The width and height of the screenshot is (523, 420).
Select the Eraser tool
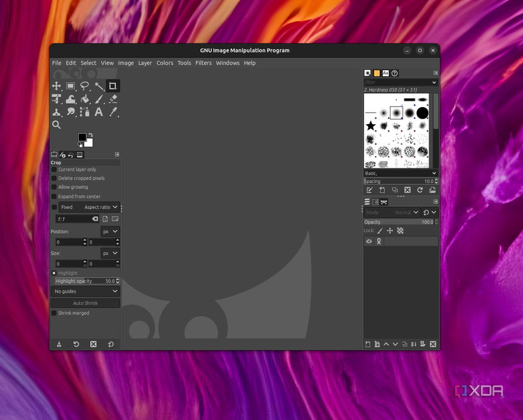point(113,99)
